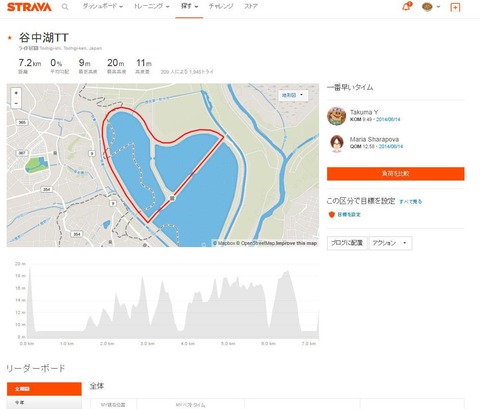Zoom in on the map
Screen dimensions: 480x409
tap(16, 93)
